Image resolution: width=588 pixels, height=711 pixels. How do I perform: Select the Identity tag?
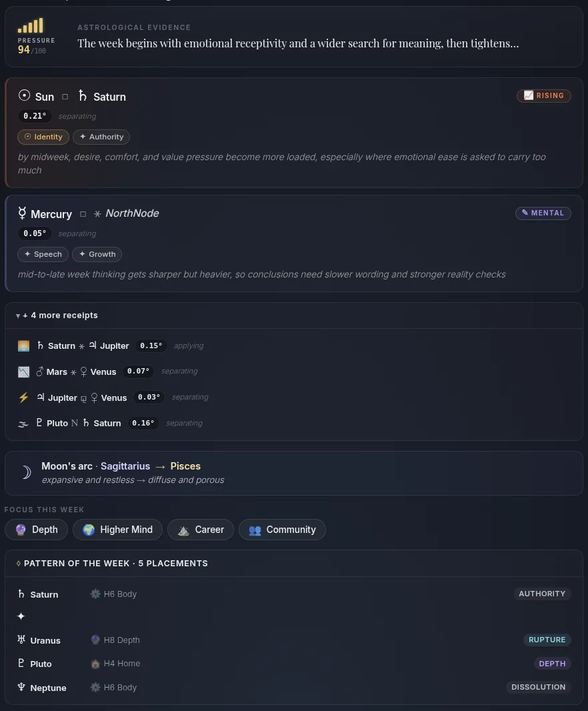point(43,137)
